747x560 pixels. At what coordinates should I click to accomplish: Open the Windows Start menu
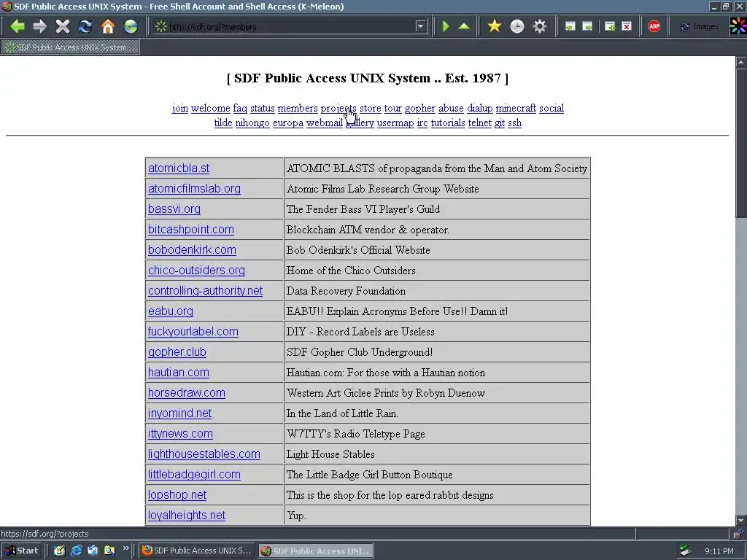23,551
